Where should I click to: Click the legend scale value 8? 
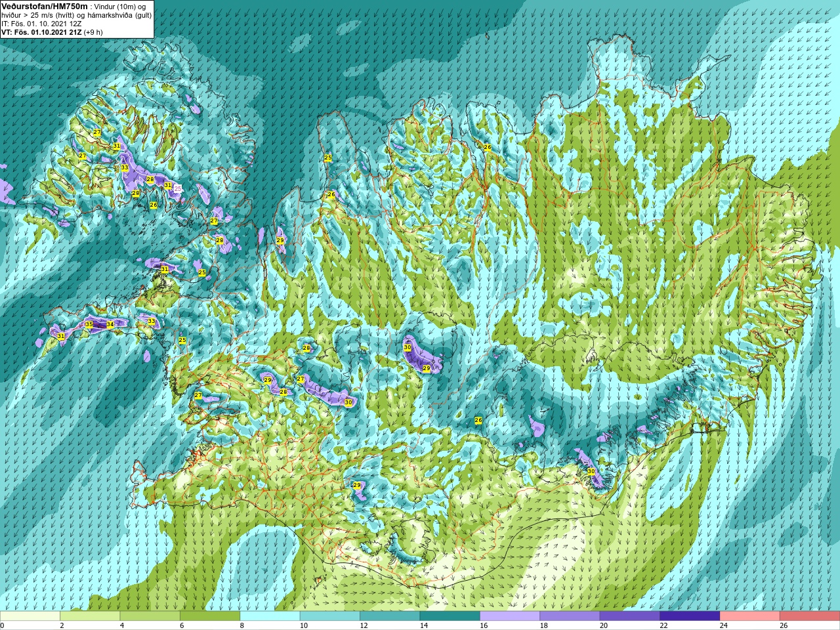click(242, 625)
